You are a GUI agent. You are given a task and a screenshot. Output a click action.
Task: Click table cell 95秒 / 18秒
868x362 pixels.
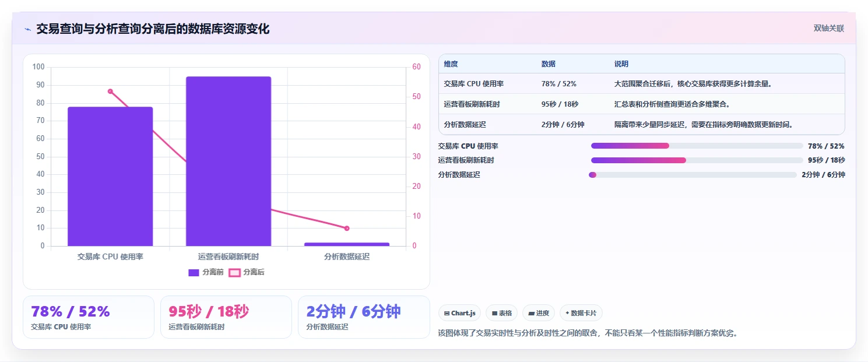tap(560, 104)
